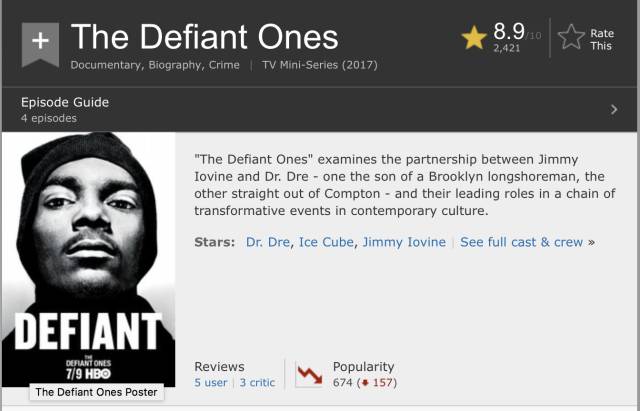Image resolution: width=640 pixels, height=411 pixels.
Task: Click the gold rating star
Action: 474,38
